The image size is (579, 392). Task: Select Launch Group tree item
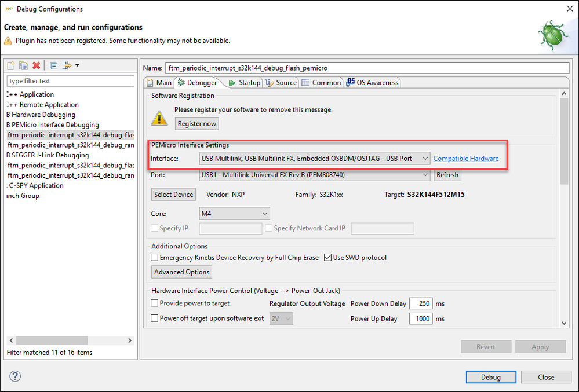[x=23, y=196]
